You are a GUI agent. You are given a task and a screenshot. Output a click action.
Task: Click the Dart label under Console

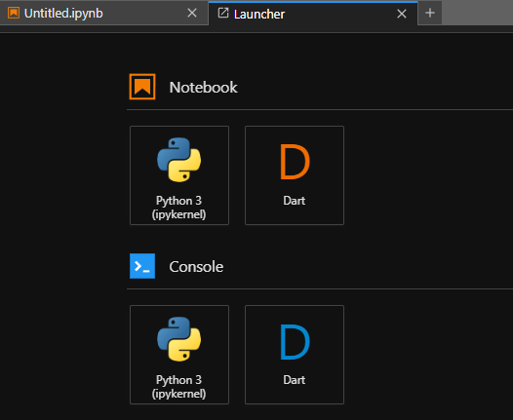(x=295, y=380)
